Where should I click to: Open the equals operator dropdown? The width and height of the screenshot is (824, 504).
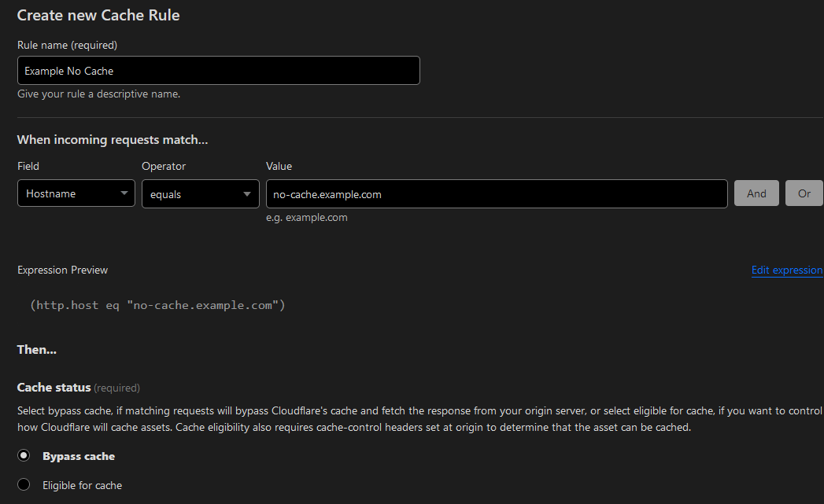coord(200,193)
